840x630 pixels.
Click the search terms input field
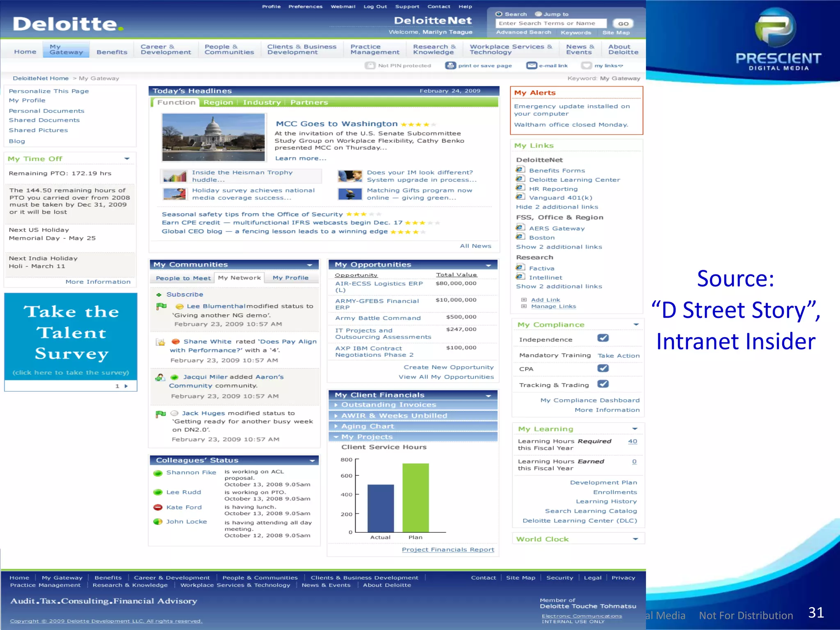(551, 23)
